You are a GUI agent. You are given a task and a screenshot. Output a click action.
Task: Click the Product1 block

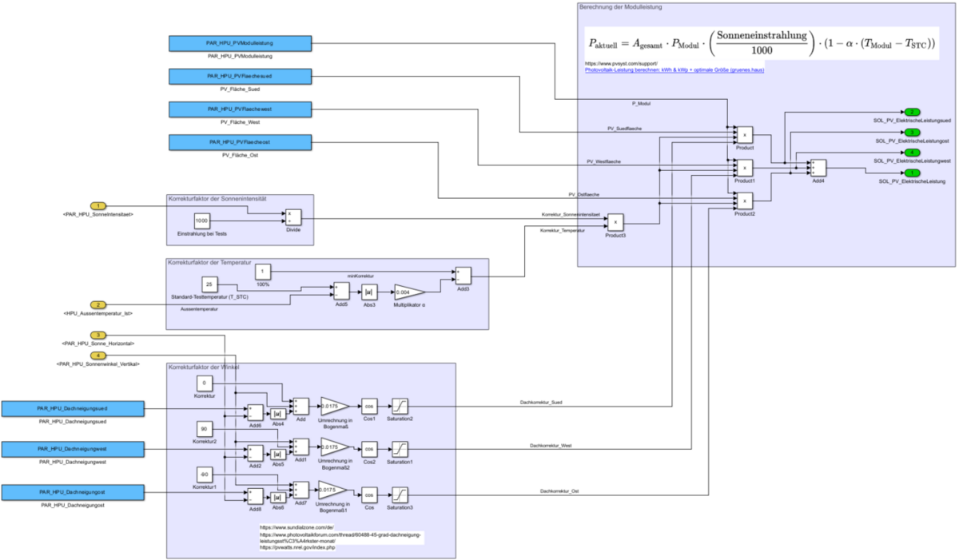744,168
